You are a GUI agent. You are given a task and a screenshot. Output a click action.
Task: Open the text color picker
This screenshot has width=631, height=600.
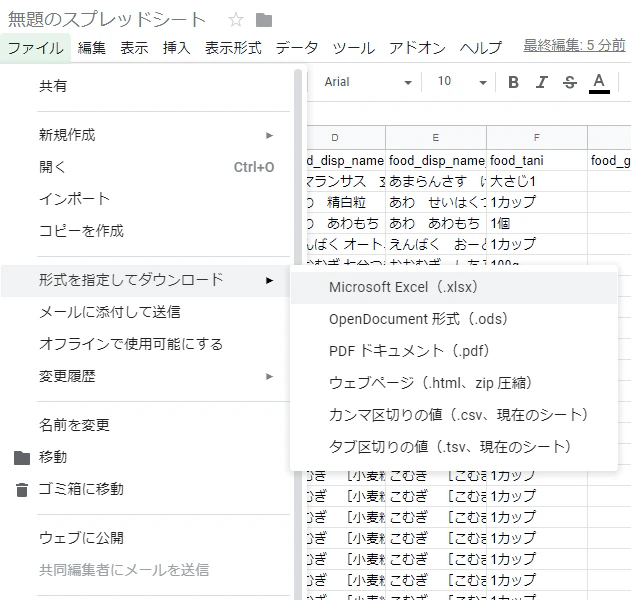pos(599,83)
